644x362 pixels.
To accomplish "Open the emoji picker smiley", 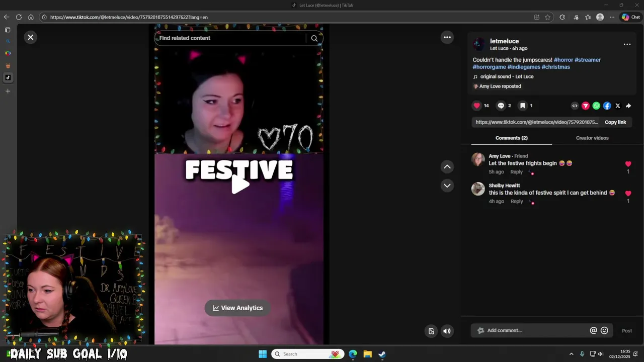I will click(x=605, y=331).
